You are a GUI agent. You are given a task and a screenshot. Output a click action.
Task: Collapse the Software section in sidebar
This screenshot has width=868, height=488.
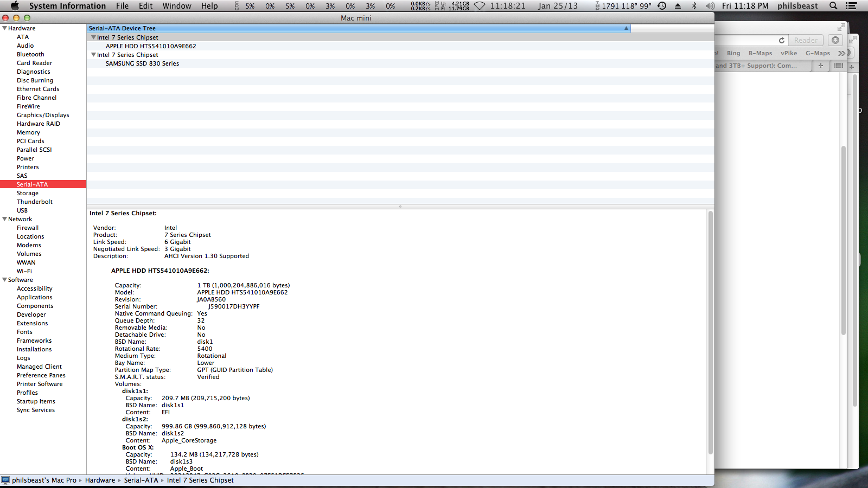[5, 280]
